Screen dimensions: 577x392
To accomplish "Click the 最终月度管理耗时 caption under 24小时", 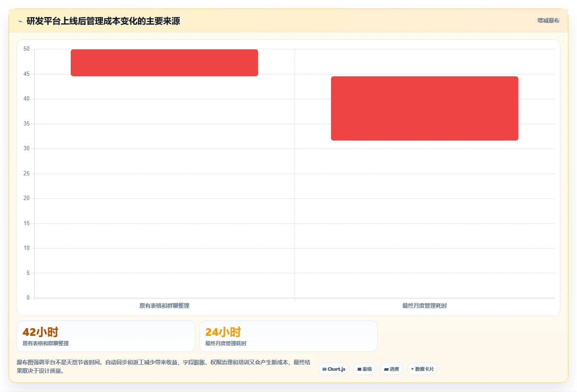I will [x=226, y=343].
